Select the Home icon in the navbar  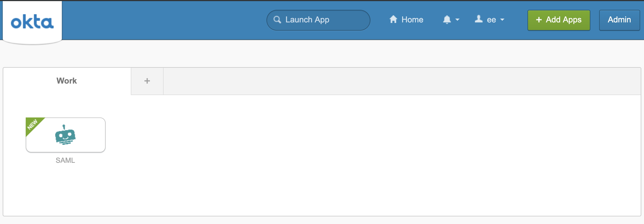[x=394, y=19]
